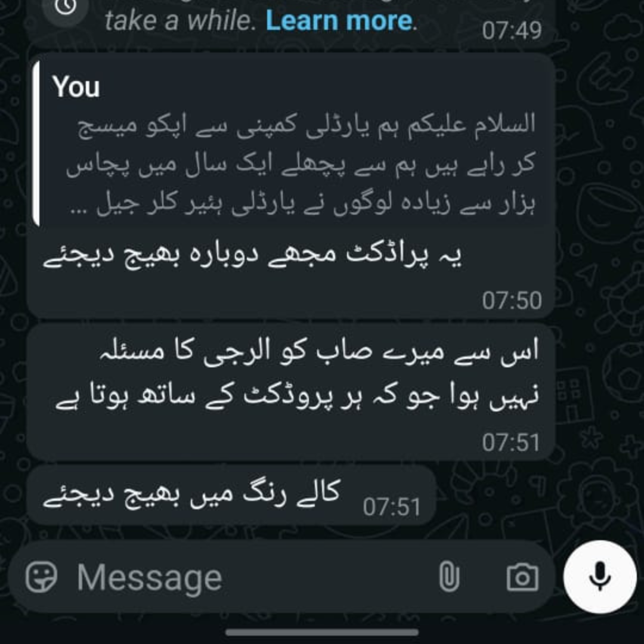The image size is (644, 644).
Task: Tap the 07:51 timestamp on last message
Action: pos(391,507)
